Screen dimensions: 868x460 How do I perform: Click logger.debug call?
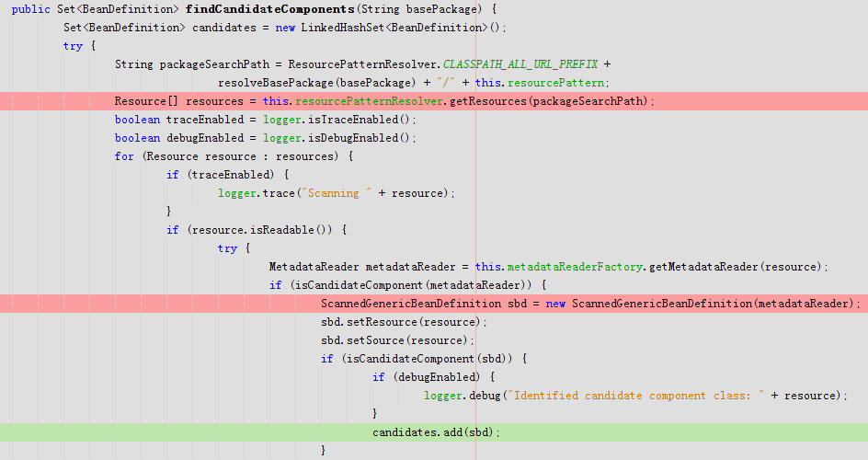point(463,396)
